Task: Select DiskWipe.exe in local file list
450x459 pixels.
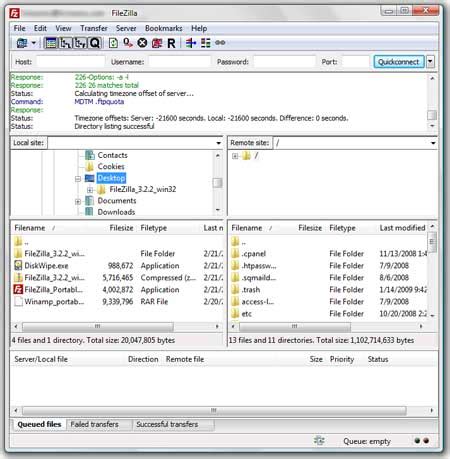Action: coord(46,266)
